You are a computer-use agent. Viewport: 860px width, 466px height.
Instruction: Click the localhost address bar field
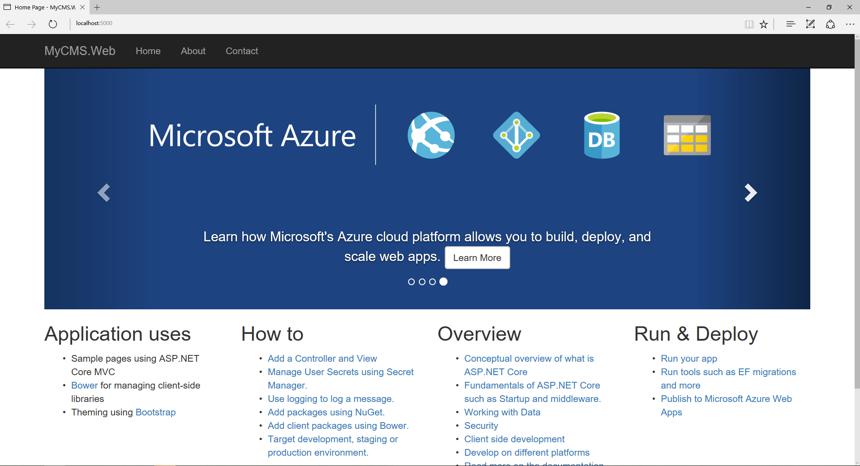click(406, 24)
